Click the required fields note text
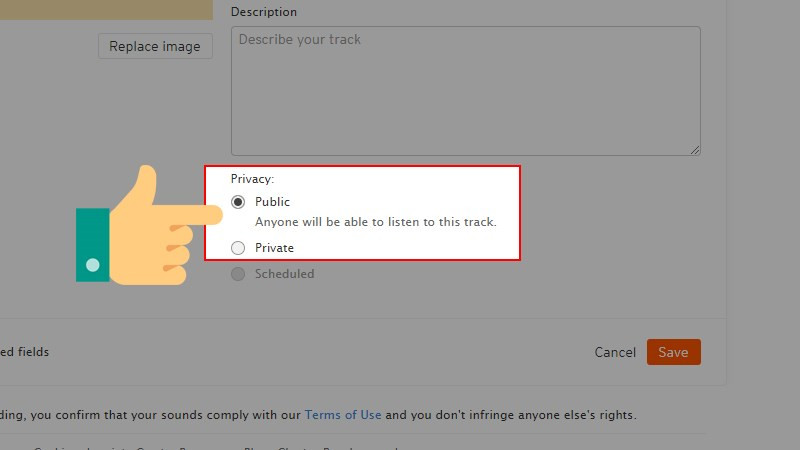Viewport: 800px width, 450px height. click(x=24, y=352)
